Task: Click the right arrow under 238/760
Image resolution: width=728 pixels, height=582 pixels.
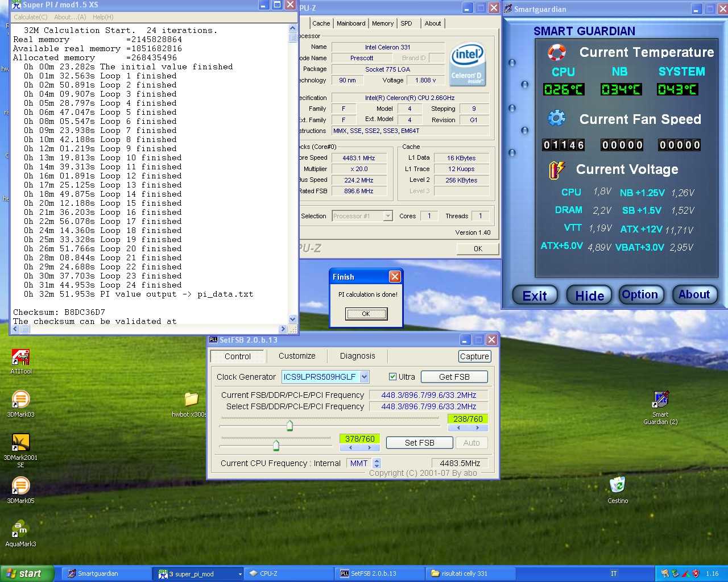Action: coord(477,427)
